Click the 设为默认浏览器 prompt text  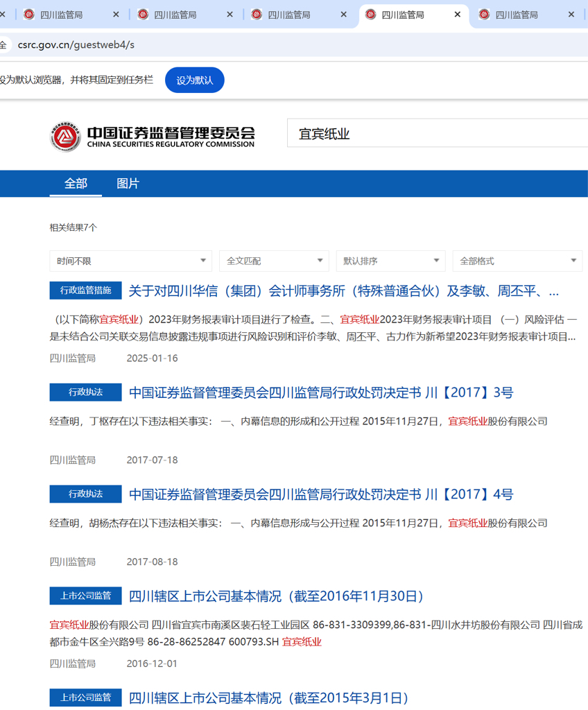click(76, 80)
